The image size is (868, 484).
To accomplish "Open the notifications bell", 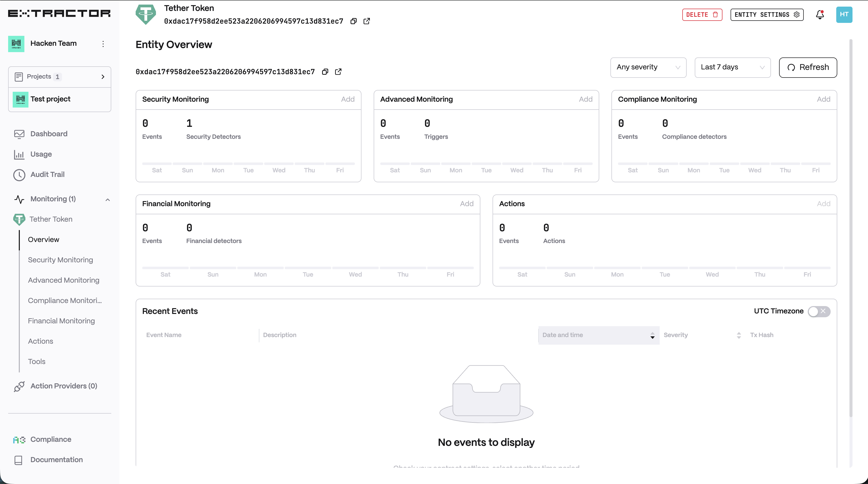I will tap(820, 14).
